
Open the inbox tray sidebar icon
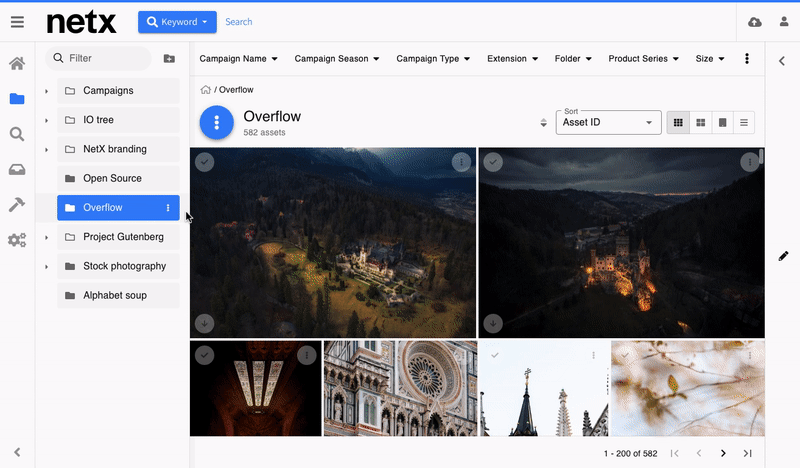click(17, 169)
